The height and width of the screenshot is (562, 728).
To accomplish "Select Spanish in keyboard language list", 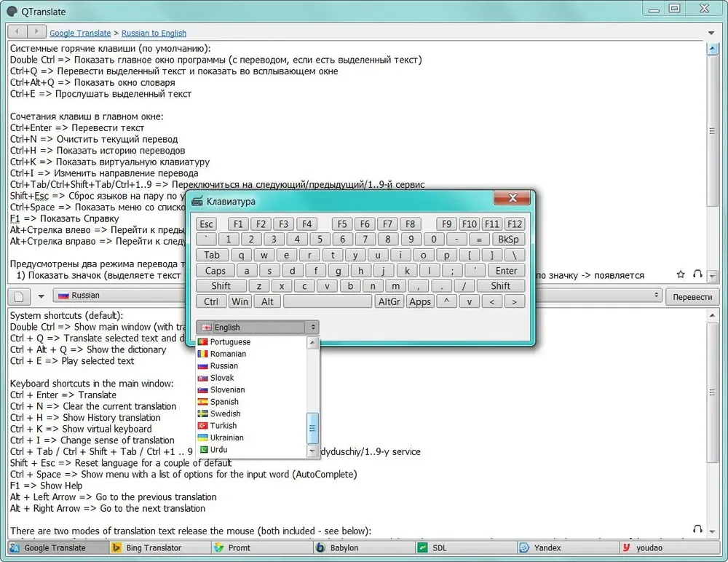I will click(x=251, y=402).
